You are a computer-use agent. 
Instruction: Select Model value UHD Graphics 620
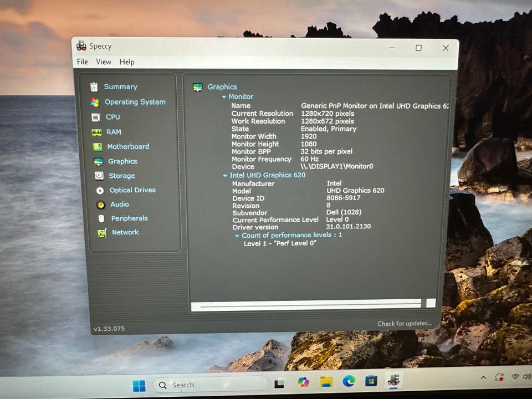pos(355,190)
